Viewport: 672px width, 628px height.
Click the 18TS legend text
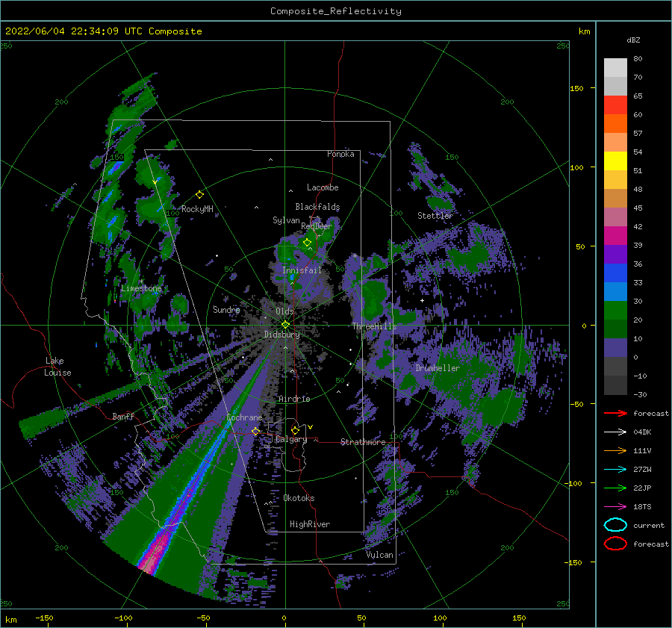click(x=642, y=507)
